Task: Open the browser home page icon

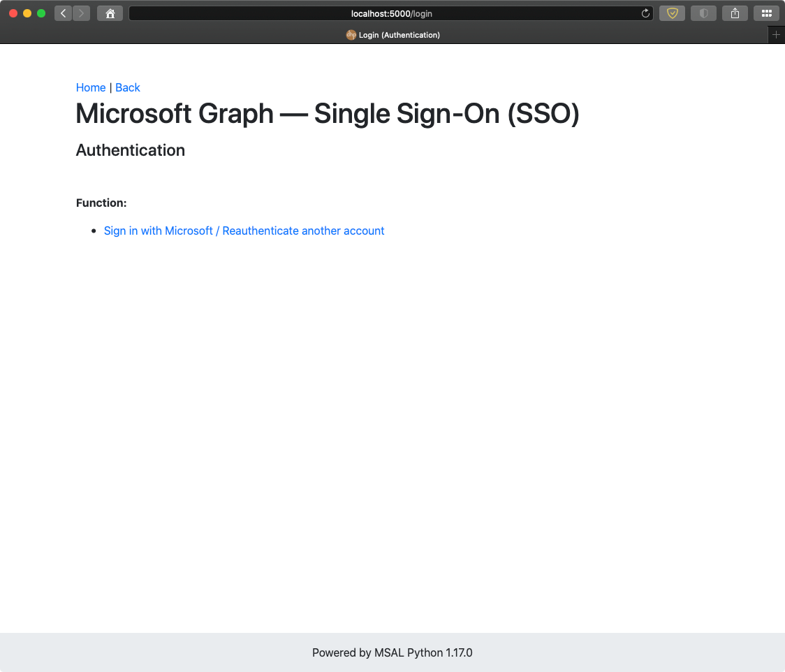Action: (x=110, y=13)
